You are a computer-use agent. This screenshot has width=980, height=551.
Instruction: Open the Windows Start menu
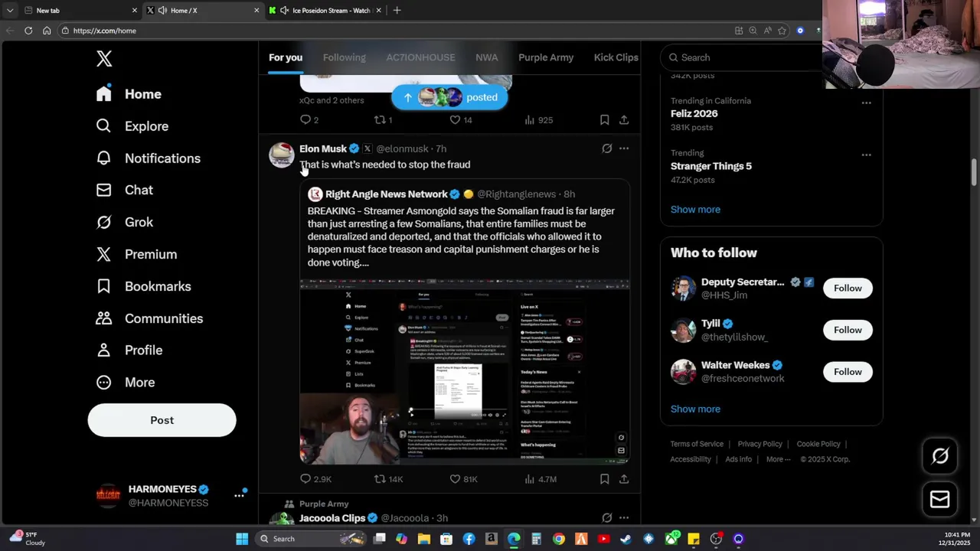(x=242, y=539)
